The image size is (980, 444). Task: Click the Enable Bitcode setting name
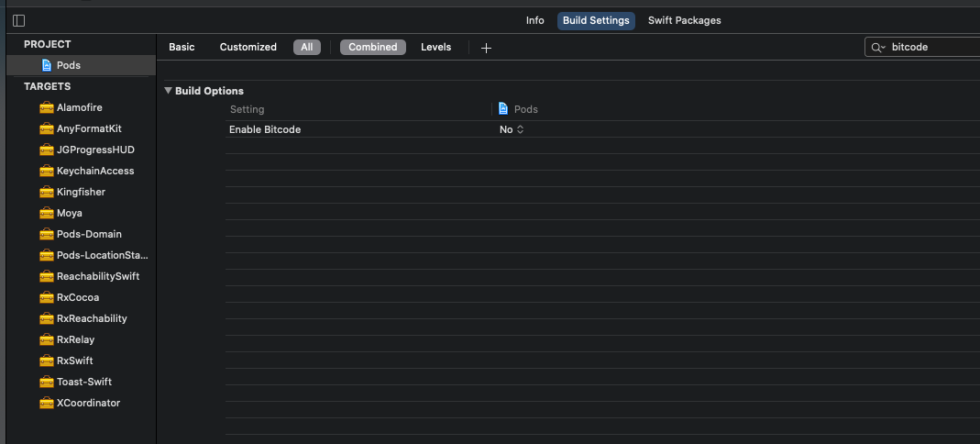tap(265, 129)
